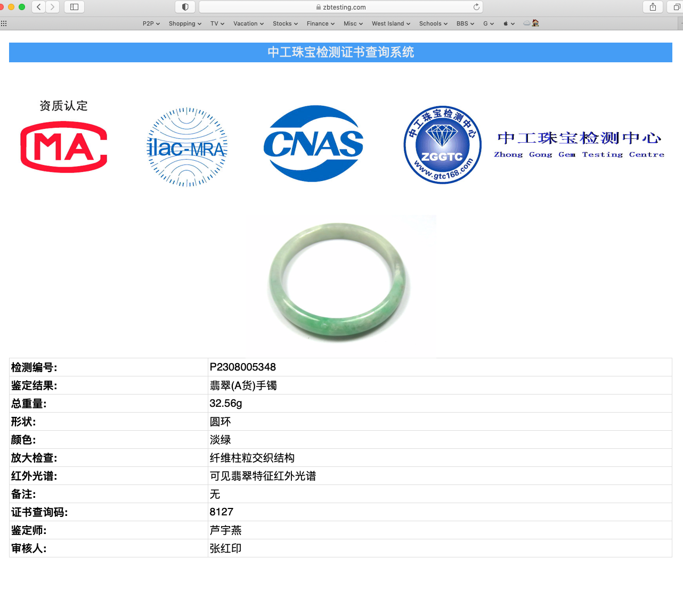Screen dimensions: 683x616
Task: Click the ZGGTC round seal logo
Action: 442,144
